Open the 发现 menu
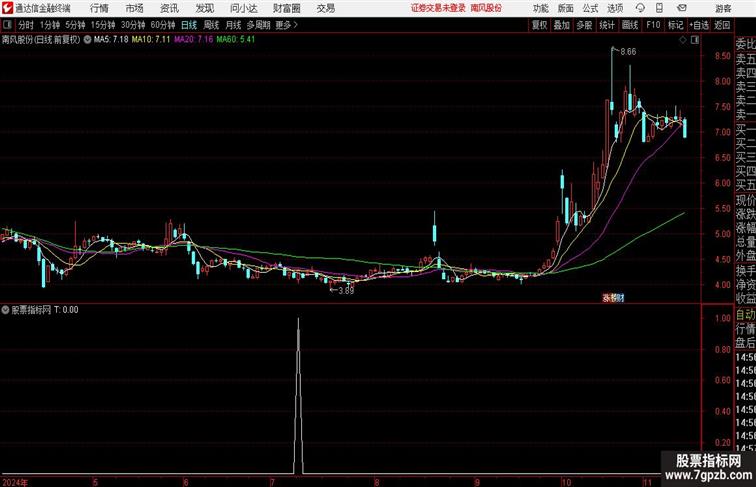The image size is (756, 487). 204,8
